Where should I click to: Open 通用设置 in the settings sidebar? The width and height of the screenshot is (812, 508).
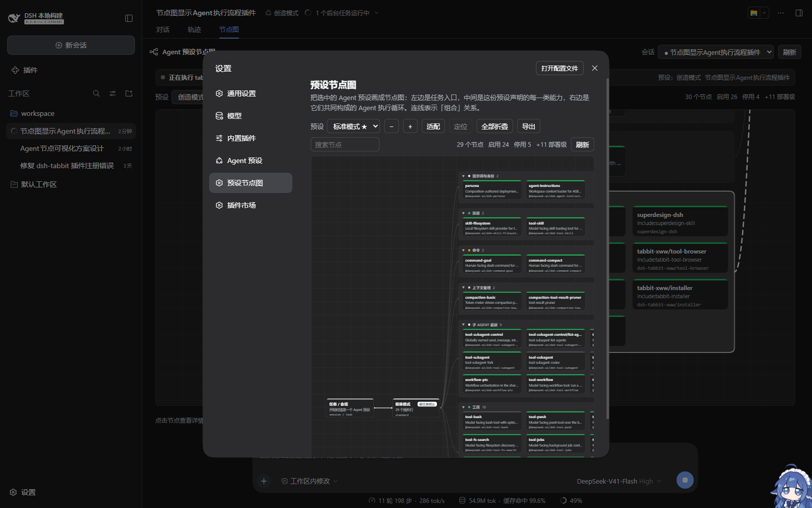[x=251, y=93]
